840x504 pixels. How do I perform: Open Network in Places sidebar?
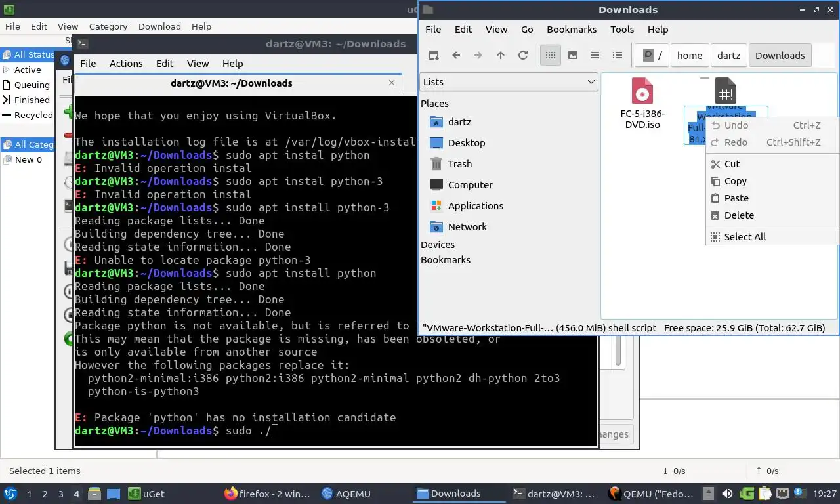point(467,227)
